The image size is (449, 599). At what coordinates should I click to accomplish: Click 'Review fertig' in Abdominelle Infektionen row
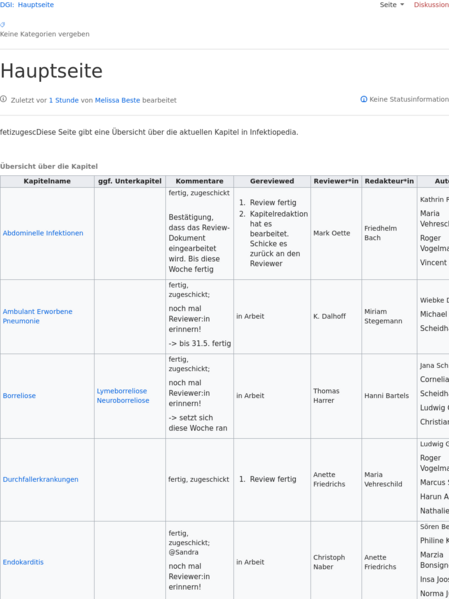click(x=273, y=203)
